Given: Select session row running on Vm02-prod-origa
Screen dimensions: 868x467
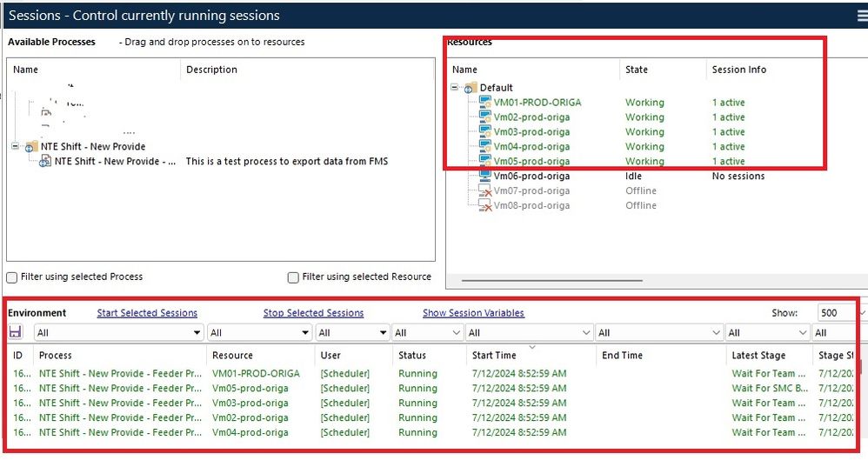Looking at the screenshot, I should click(x=431, y=417).
